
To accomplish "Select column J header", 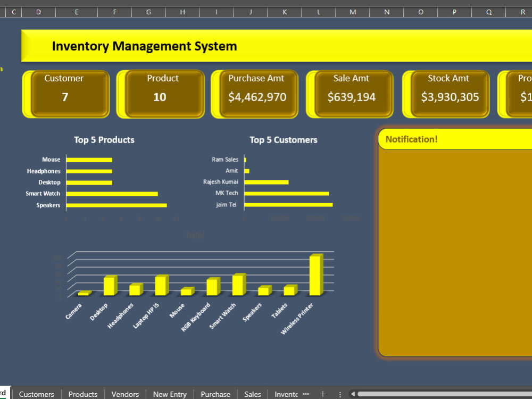I will (x=251, y=12).
